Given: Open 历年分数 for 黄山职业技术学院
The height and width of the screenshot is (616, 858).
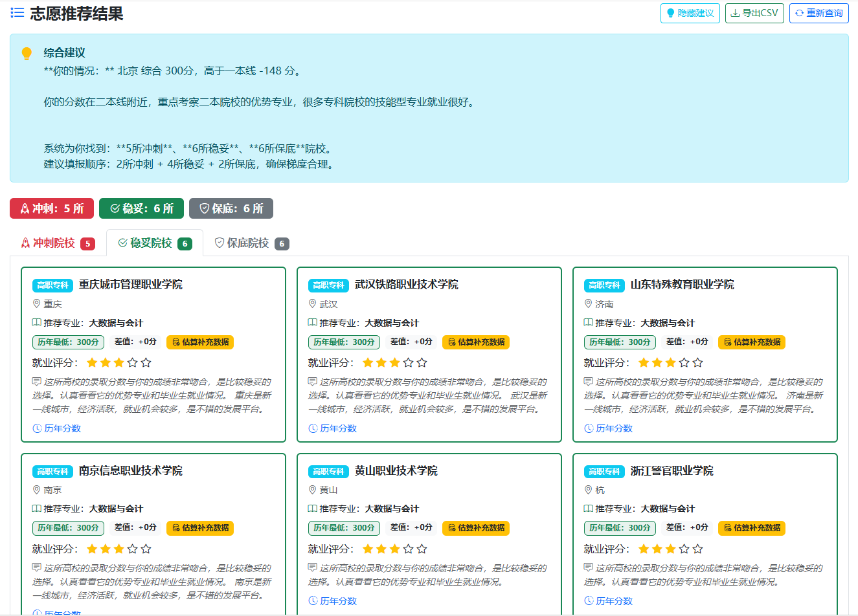Looking at the screenshot, I should tap(333, 601).
